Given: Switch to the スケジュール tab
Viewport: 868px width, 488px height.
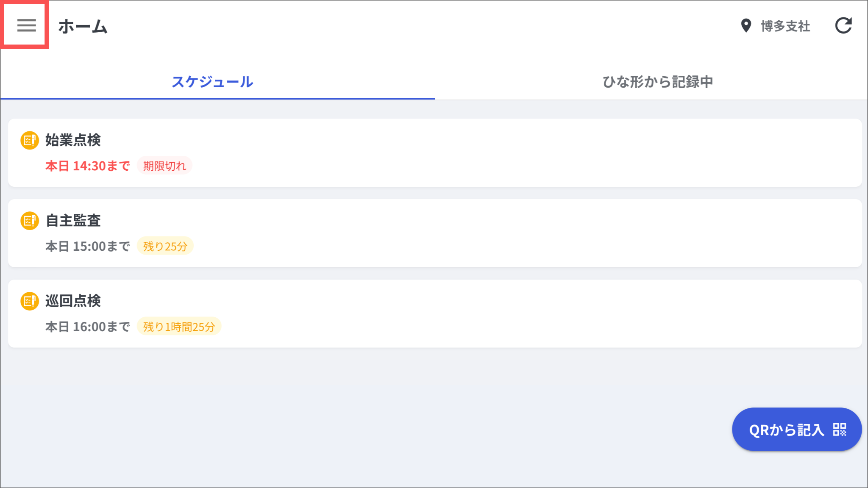Looking at the screenshot, I should 212,82.
